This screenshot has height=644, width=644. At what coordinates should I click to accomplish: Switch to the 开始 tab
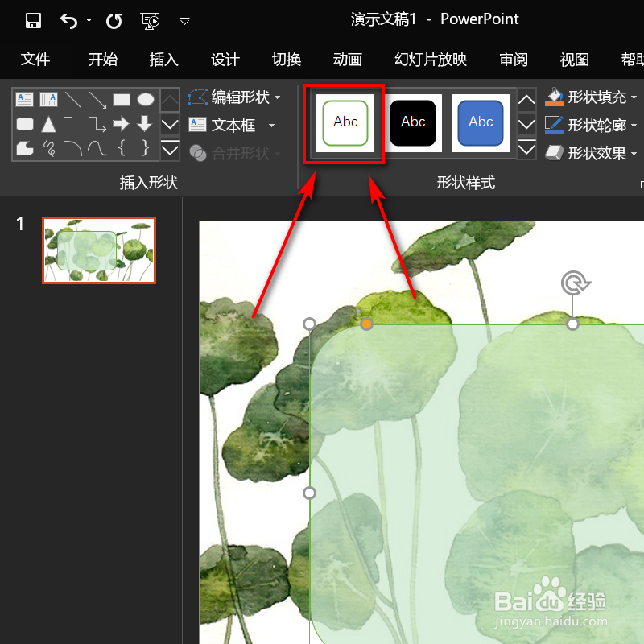click(x=103, y=59)
